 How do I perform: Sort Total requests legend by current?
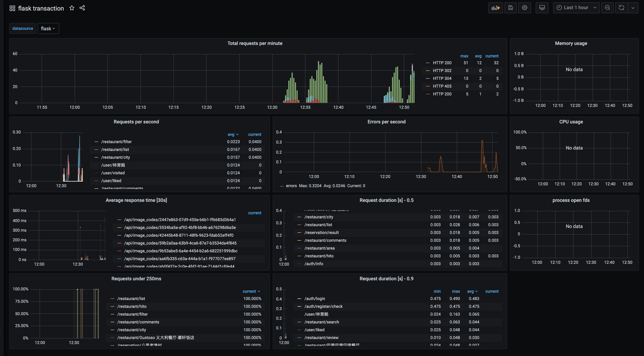tap(492, 56)
